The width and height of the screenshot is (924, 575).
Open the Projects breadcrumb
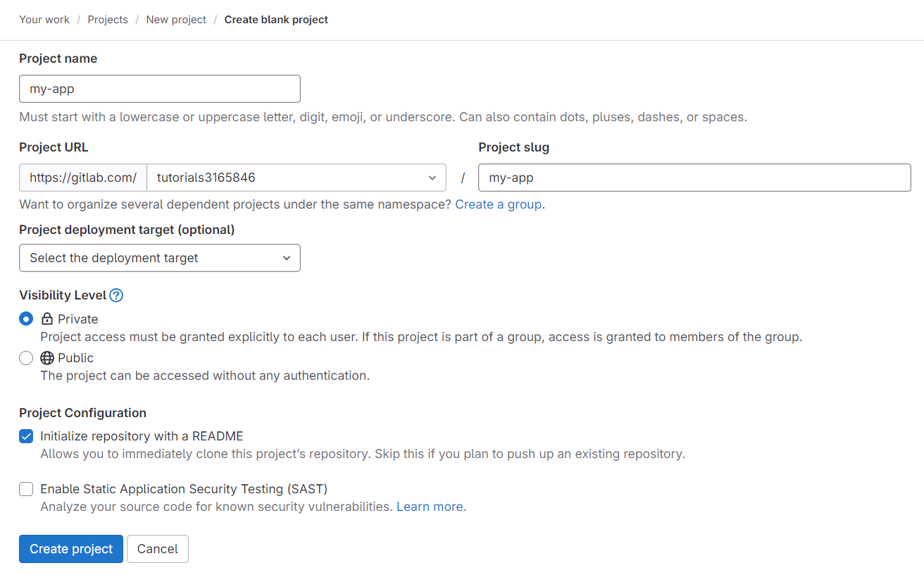107,19
